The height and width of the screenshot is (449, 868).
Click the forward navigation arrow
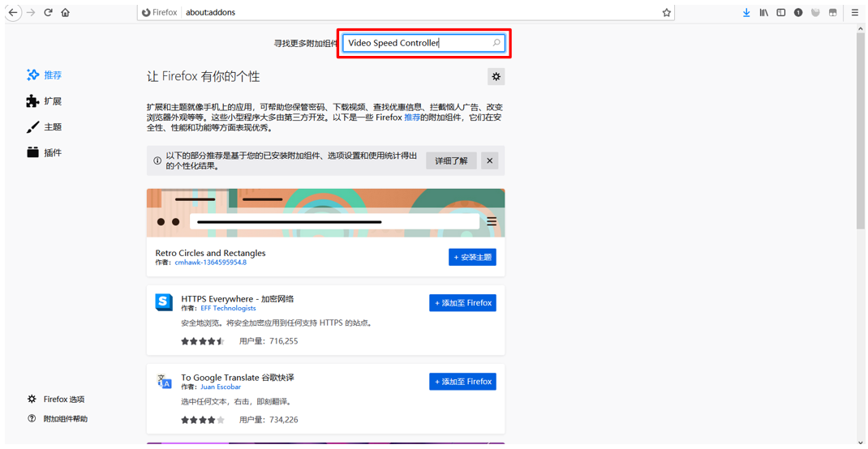(31, 12)
